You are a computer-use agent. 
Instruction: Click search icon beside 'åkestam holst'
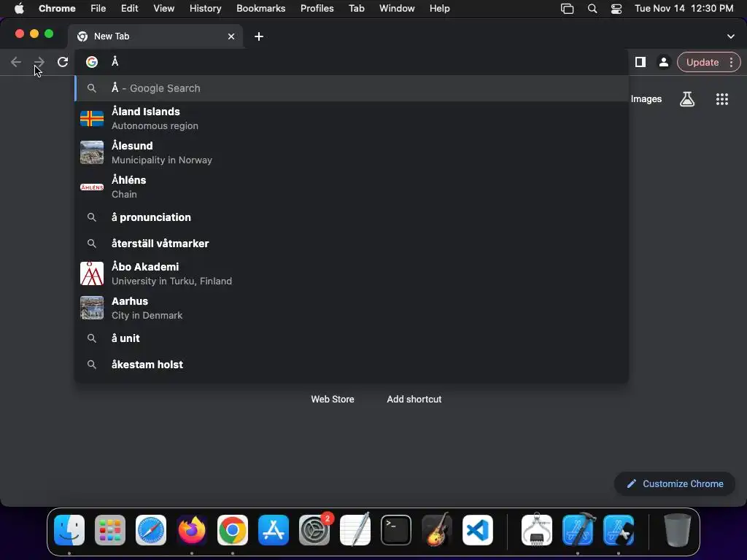91,365
